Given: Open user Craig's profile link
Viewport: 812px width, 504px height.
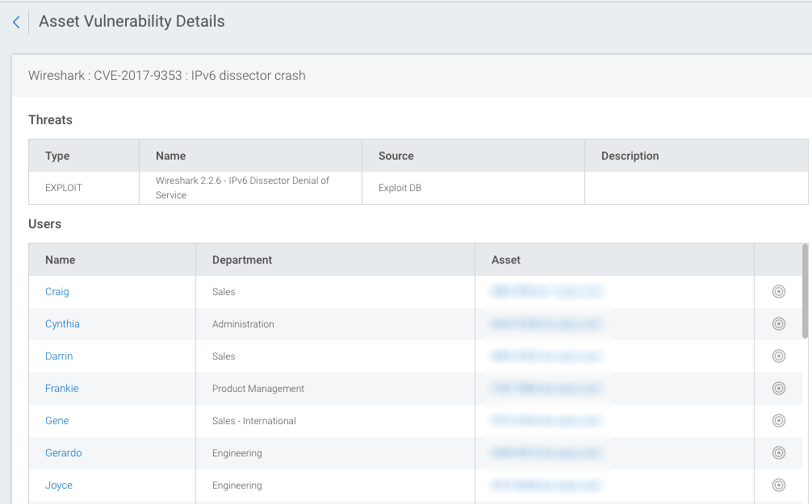Looking at the screenshot, I should click(x=57, y=292).
